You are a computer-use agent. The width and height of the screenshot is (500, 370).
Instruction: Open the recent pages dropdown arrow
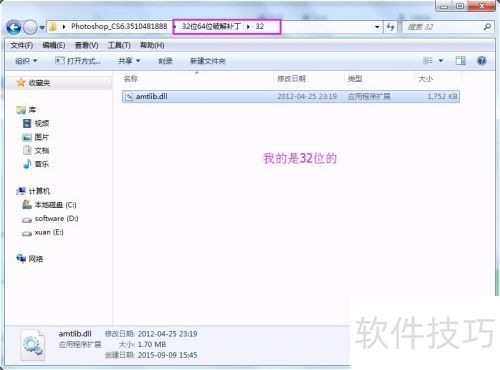[42, 28]
